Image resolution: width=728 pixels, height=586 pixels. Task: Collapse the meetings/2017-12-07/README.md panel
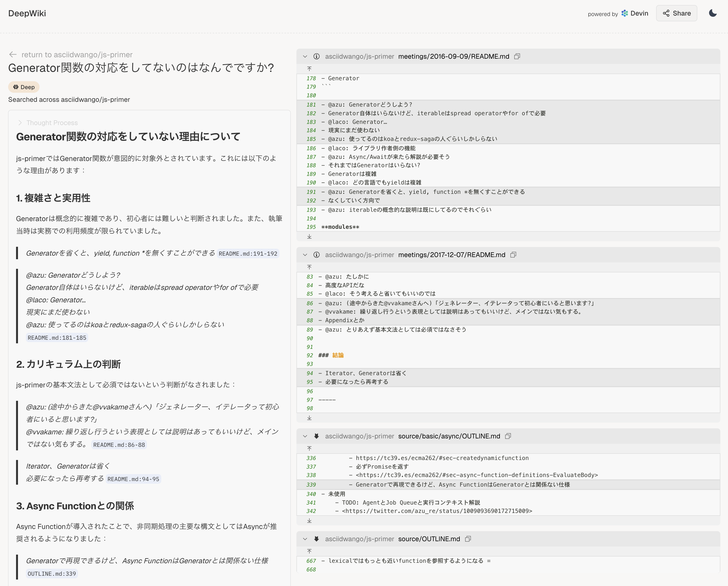coord(305,255)
